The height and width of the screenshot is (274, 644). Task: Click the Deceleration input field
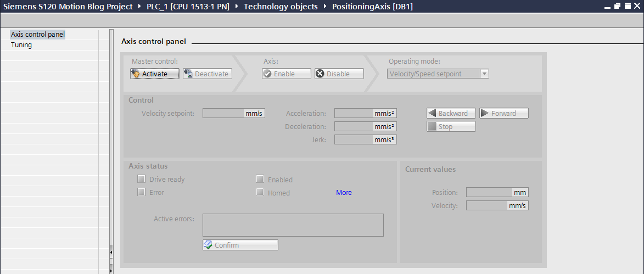[366, 126]
